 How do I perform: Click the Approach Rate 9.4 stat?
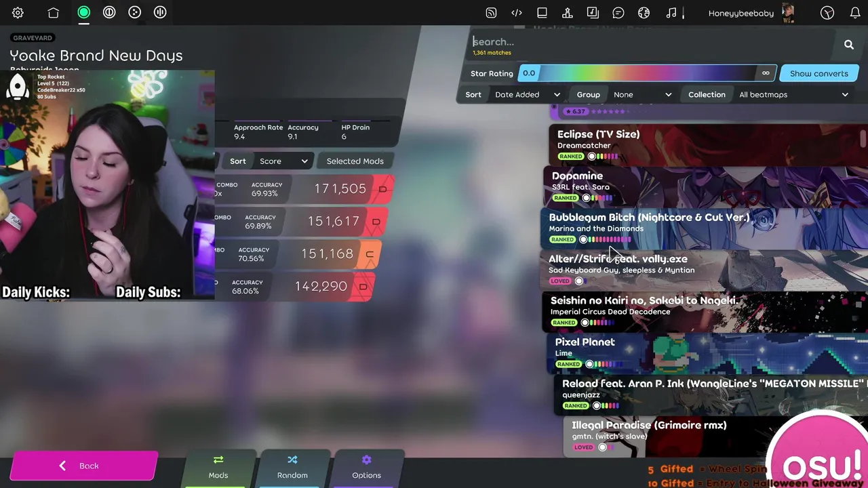tap(258, 131)
